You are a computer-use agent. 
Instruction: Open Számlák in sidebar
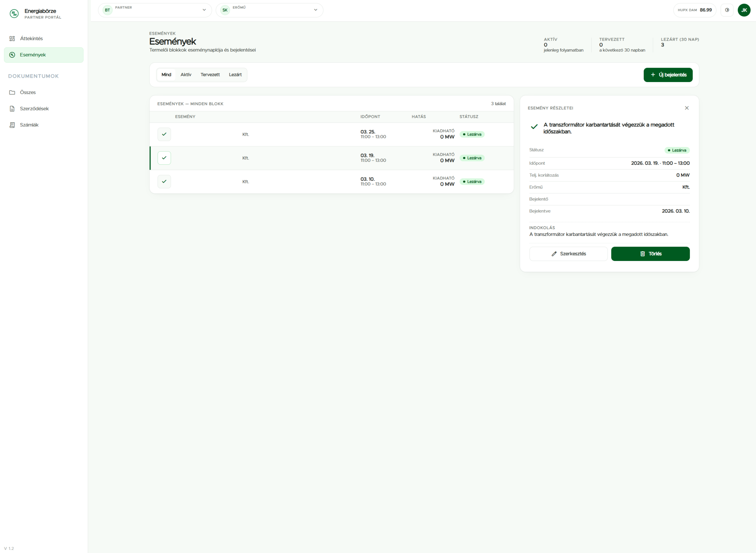click(43, 125)
